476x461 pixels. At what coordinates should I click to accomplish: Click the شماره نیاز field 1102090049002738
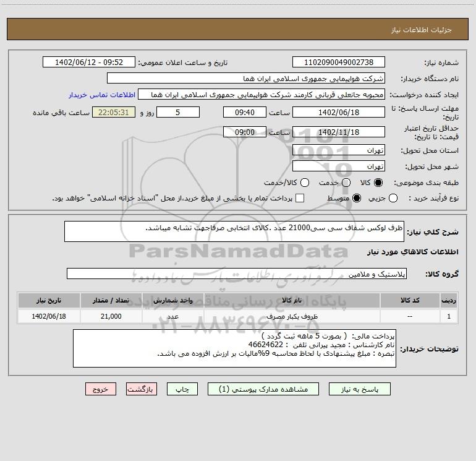point(339,62)
